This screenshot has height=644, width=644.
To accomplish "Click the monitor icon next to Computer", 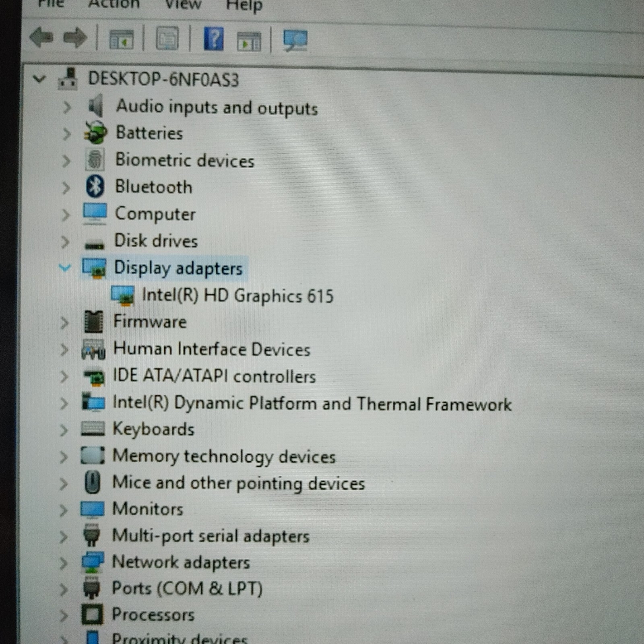I will [x=95, y=214].
